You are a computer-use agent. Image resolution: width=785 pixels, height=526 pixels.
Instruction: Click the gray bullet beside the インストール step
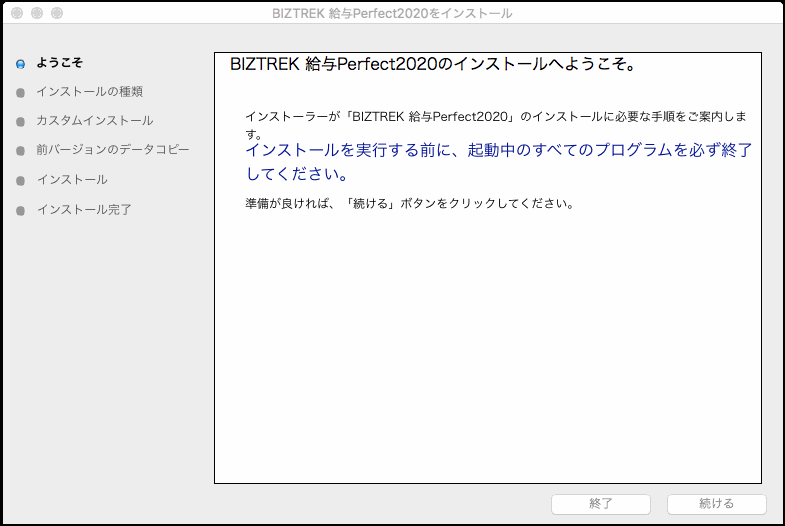pos(20,180)
